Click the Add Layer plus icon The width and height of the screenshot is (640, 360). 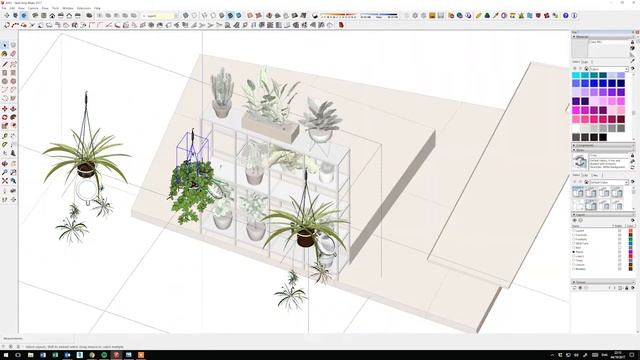point(575,220)
